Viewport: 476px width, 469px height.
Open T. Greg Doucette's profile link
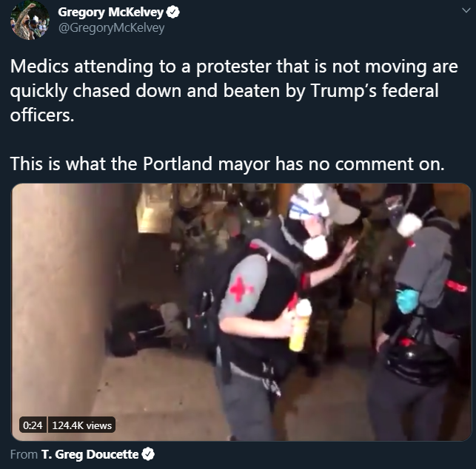click(x=90, y=454)
